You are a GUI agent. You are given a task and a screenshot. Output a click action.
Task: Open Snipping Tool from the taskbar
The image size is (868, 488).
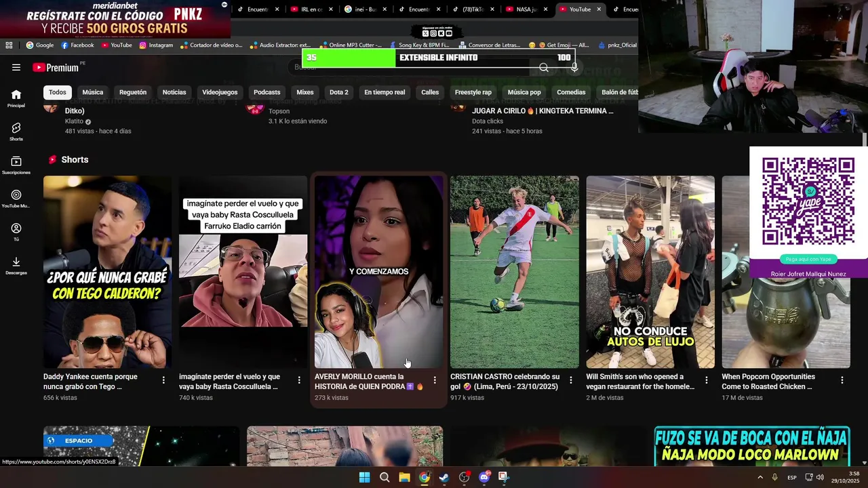pyautogui.click(x=504, y=477)
